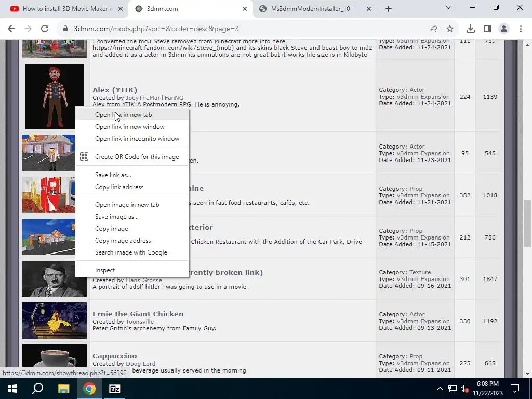The height and width of the screenshot is (399, 532).
Task: Click the browser Back arrow
Action: pos(11,29)
